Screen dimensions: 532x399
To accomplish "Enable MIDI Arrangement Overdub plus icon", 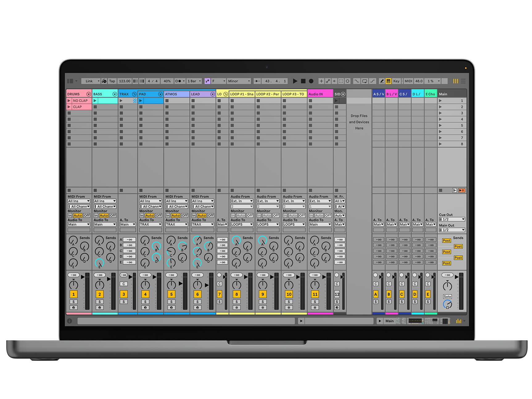I will (x=321, y=81).
